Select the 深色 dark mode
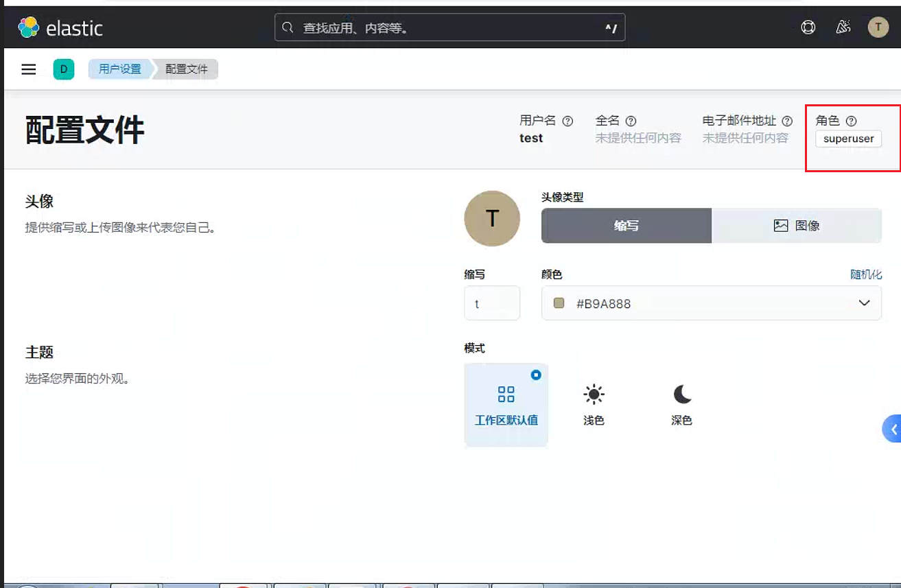The image size is (901, 588). click(681, 405)
